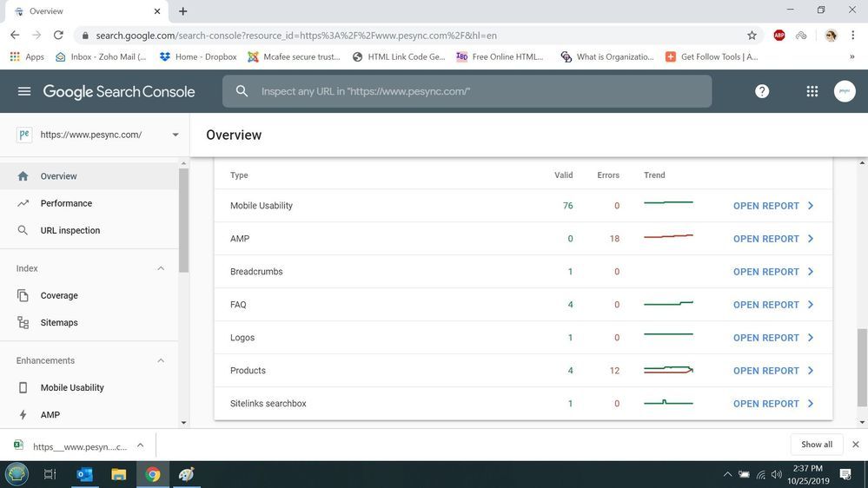The image size is (868, 488).
Task: Click the main page vertical scrollbar
Action: pyautogui.click(x=862, y=365)
